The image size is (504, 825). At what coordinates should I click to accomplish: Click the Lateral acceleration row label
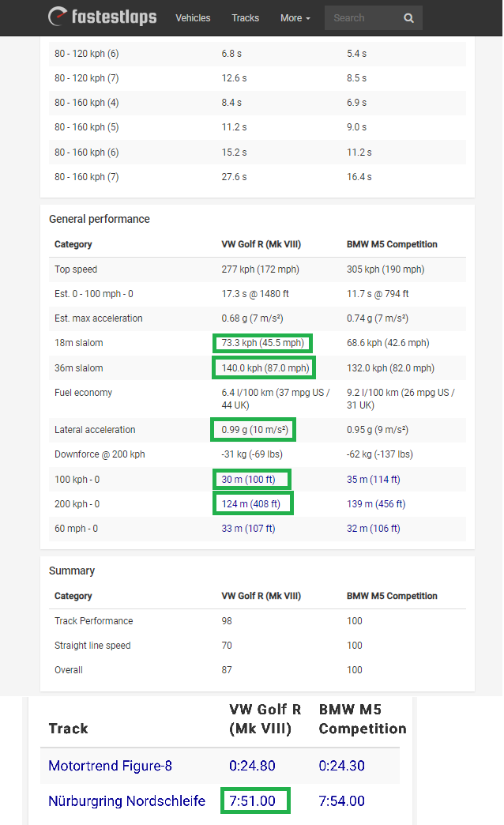[x=95, y=429]
